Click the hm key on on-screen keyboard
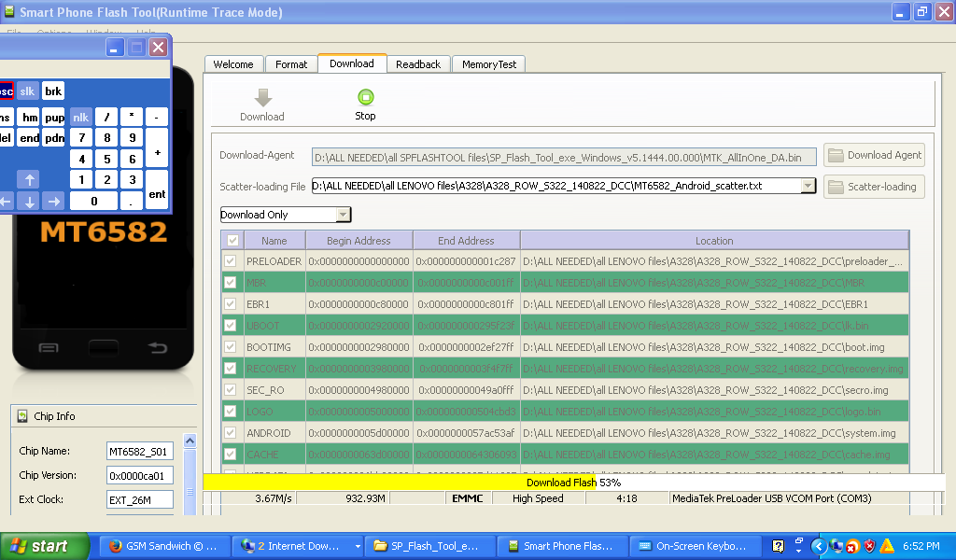Viewport: 956px width, 560px height. point(30,117)
